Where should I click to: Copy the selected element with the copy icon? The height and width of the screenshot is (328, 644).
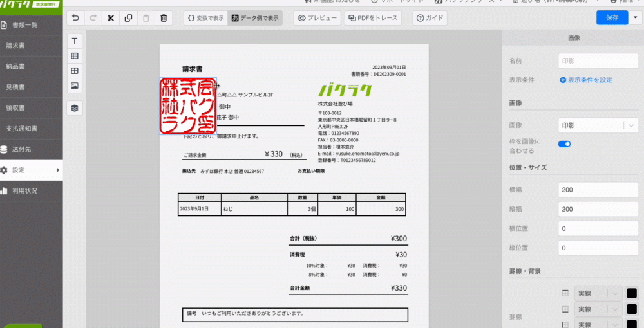pyautogui.click(x=128, y=18)
